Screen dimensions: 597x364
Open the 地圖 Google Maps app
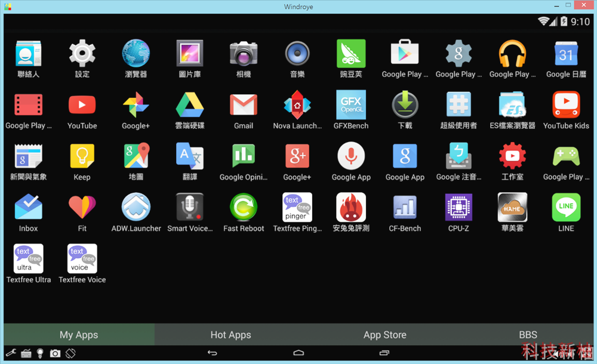coord(136,155)
